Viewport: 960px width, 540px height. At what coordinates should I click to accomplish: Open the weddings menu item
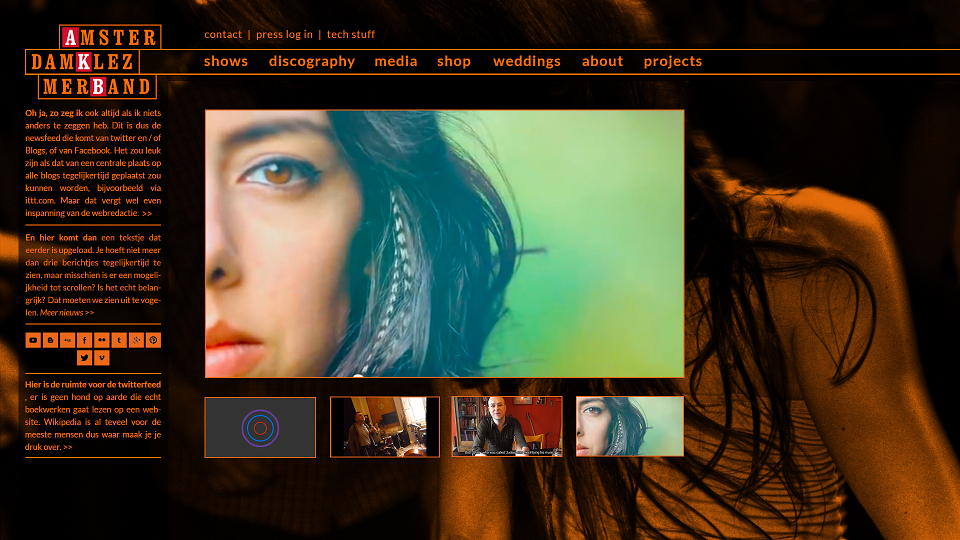pyautogui.click(x=527, y=61)
